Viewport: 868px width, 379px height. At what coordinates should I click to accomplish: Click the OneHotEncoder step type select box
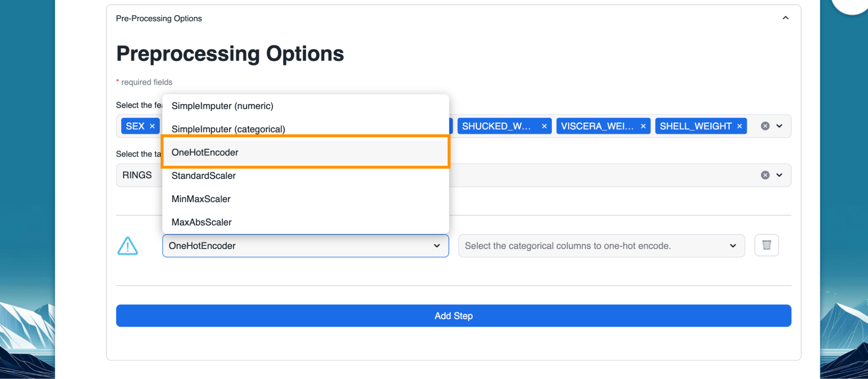click(305, 246)
